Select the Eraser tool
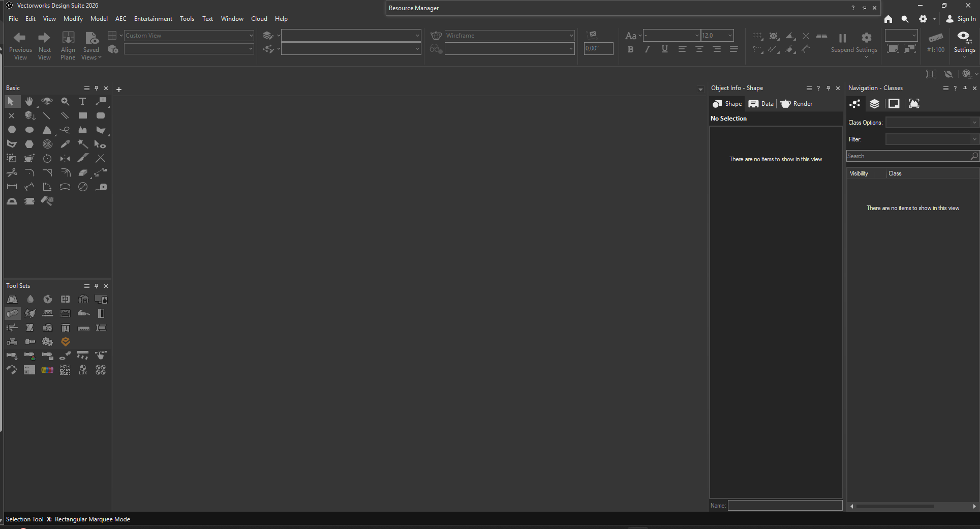The height and width of the screenshot is (529, 980). 82,173
